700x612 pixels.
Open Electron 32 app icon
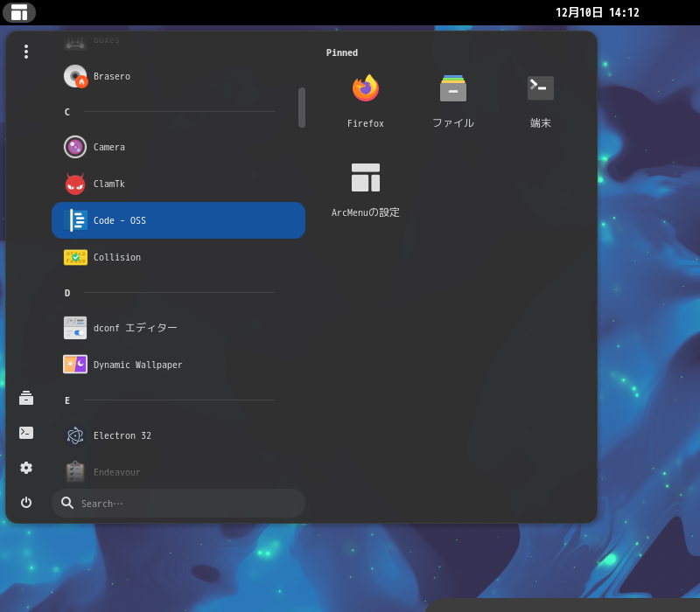(x=75, y=435)
